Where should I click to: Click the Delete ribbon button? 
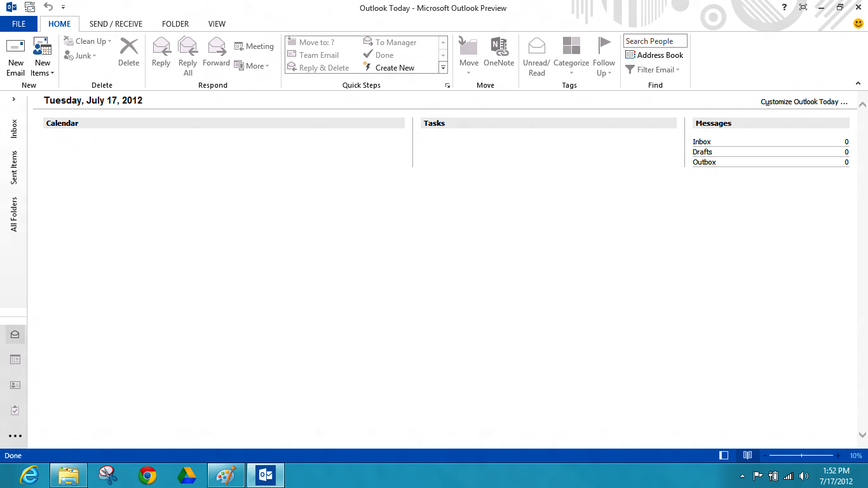(129, 52)
